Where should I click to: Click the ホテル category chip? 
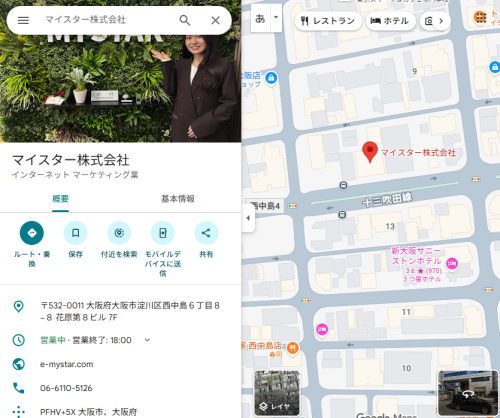391,21
